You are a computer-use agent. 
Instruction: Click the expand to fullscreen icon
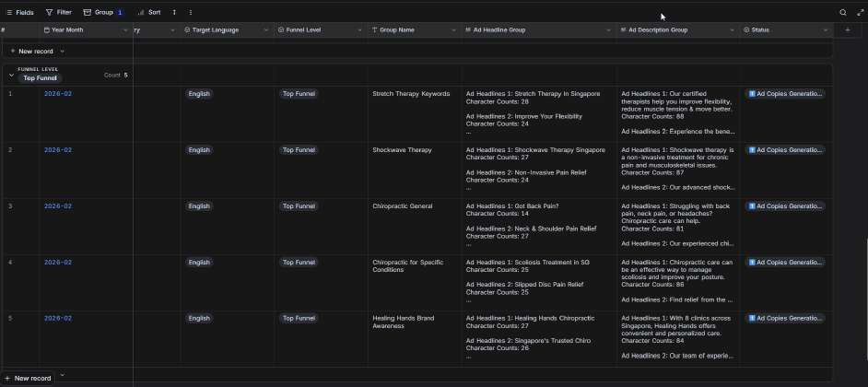click(861, 12)
